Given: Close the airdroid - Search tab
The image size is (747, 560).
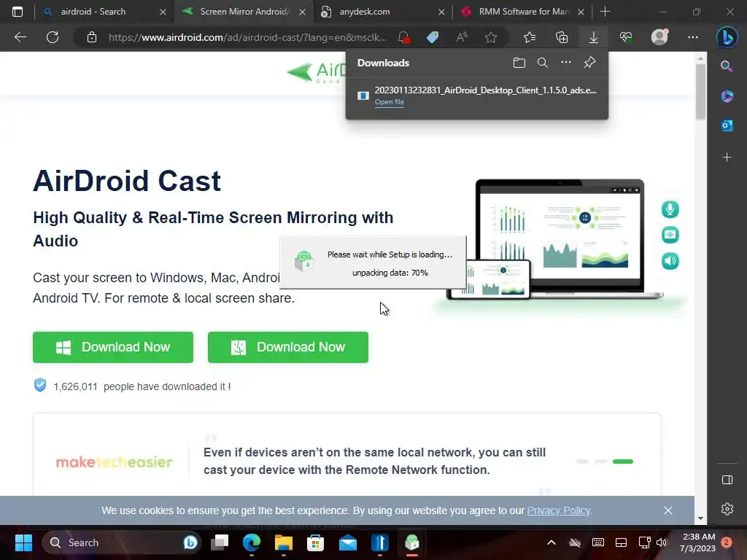Looking at the screenshot, I should pyautogui.click(x=163, y=12).
